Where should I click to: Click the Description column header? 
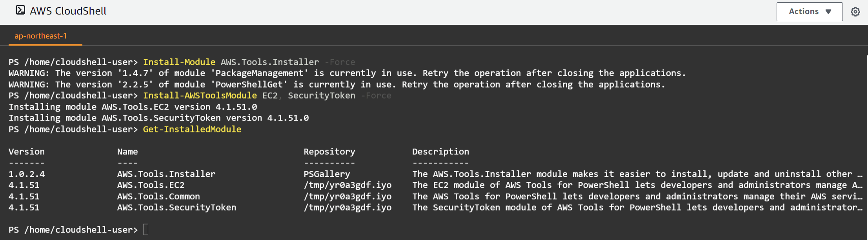pos(440,152)
